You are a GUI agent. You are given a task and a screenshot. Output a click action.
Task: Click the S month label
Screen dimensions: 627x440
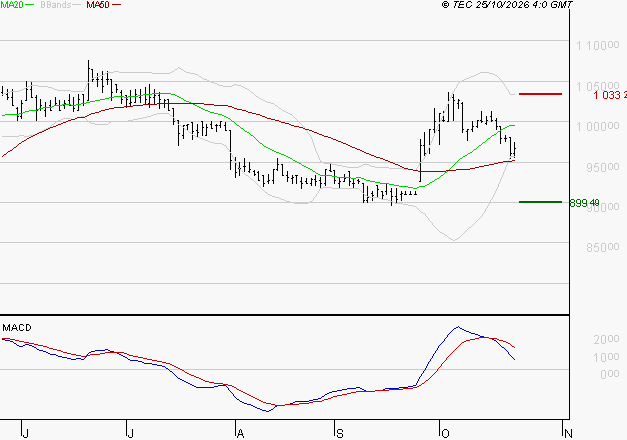coord(339,433)
